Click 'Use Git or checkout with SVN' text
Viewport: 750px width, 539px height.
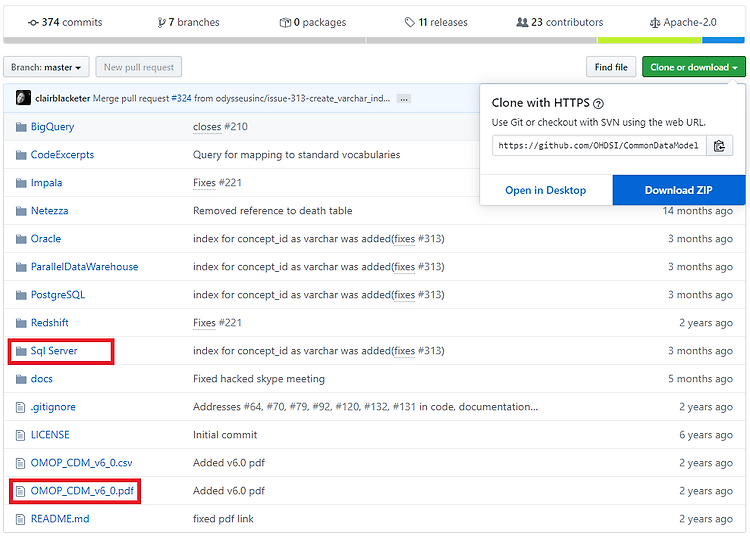(x=598, y=122)
